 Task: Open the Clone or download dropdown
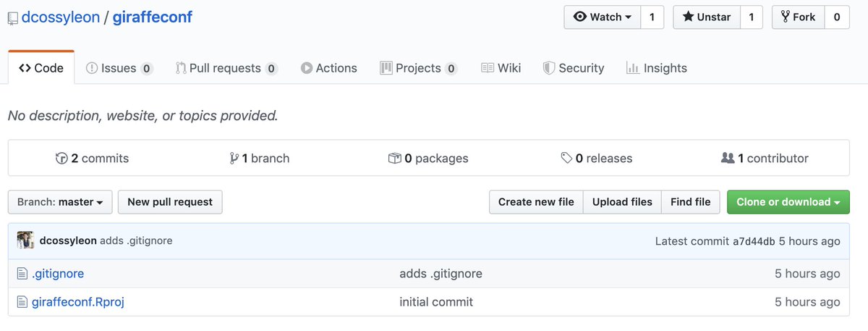click(x=788, y=202)
